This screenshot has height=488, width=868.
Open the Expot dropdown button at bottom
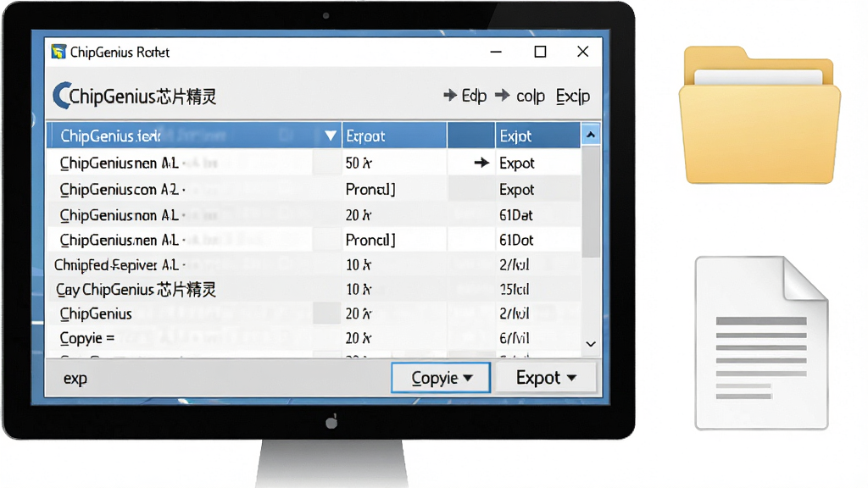coord(545,378)
